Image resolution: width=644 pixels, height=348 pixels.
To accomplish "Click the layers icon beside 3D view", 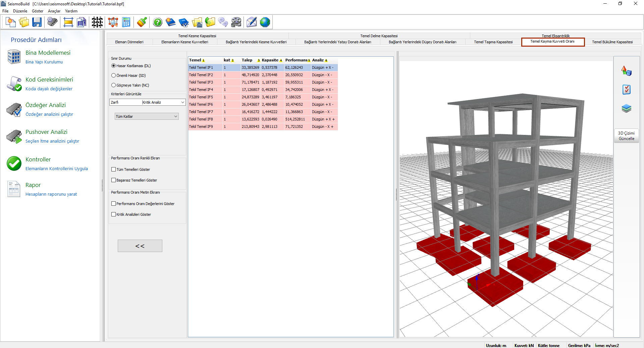I will coord(626,108).
